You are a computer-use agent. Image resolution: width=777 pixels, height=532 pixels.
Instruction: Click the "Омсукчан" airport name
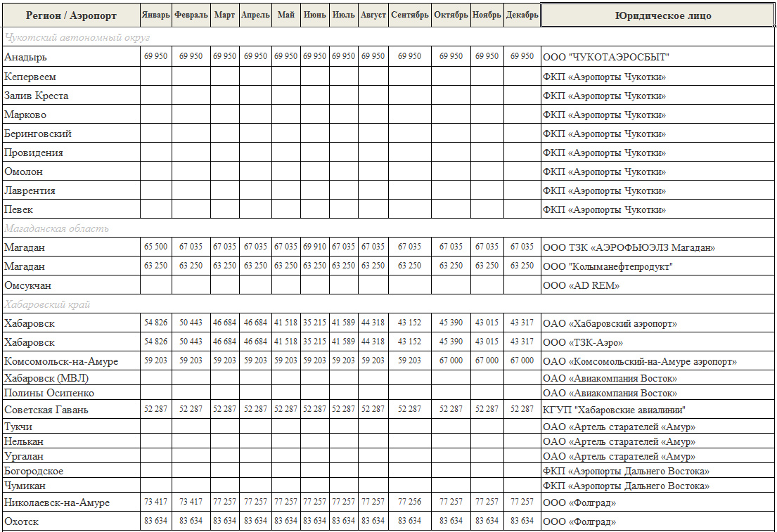[x=27, y=285]
